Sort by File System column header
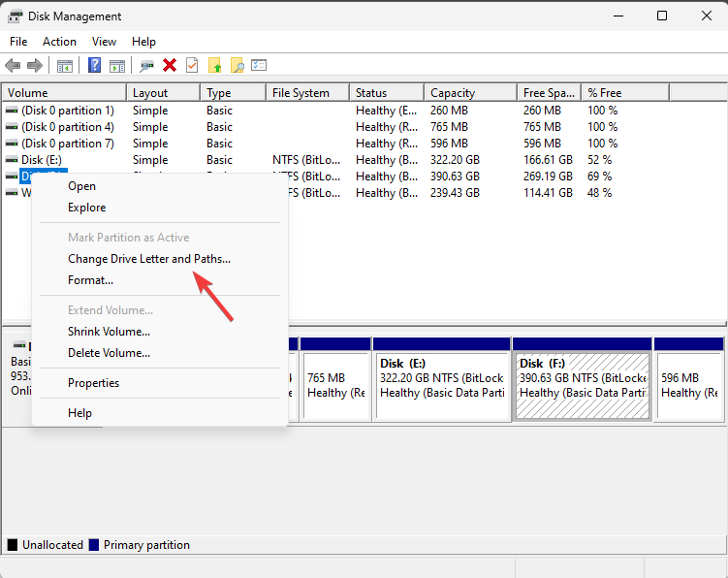Image resolution: width=728 pixels, height=578 pixels. pos(308,93)
